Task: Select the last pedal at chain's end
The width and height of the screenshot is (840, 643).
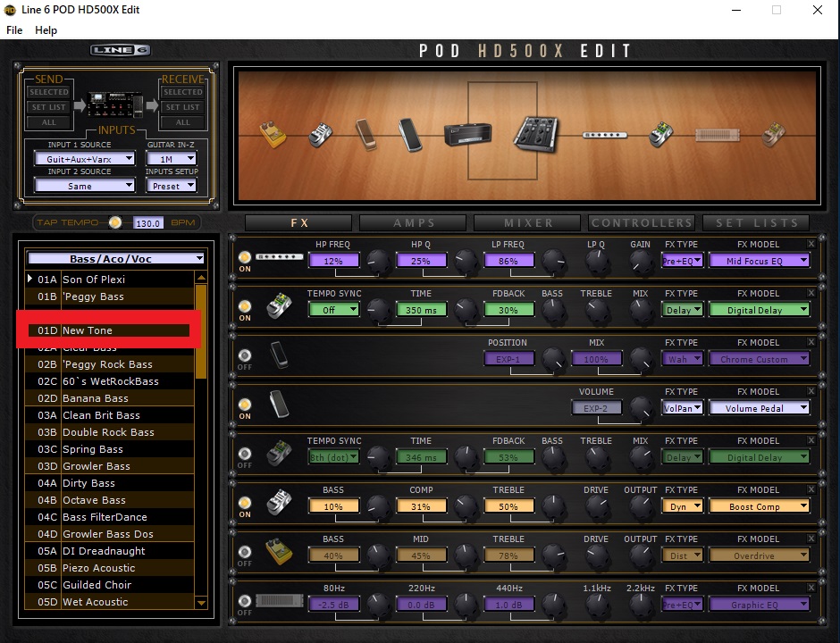Action: 774,134
